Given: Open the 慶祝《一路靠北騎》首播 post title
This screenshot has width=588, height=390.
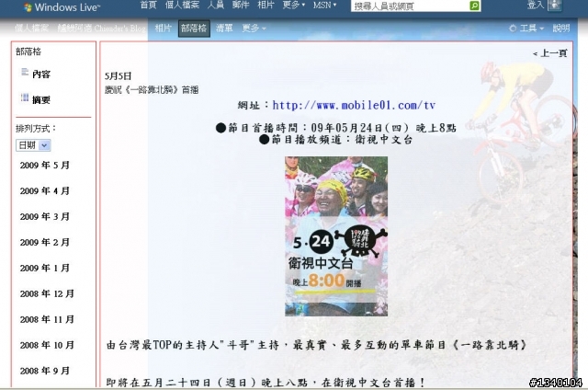Looking at the screenshot, I should click(152, 90).
